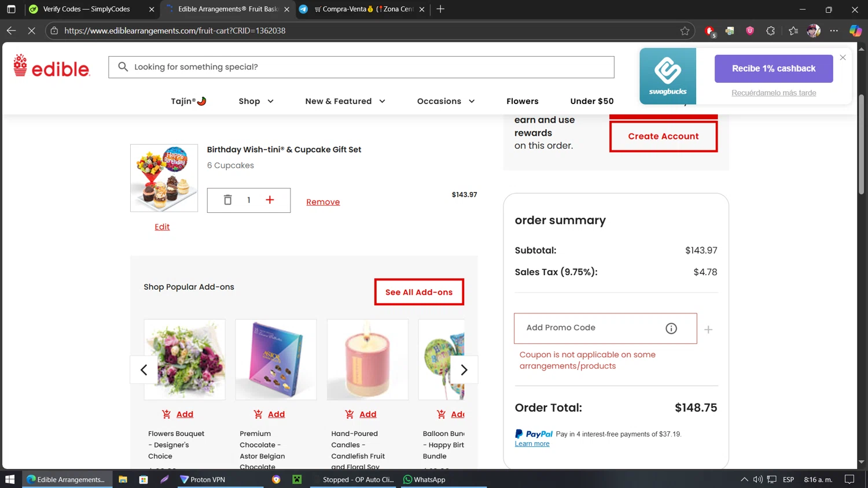Click the search magnifier icon

[x=123, y=67]
